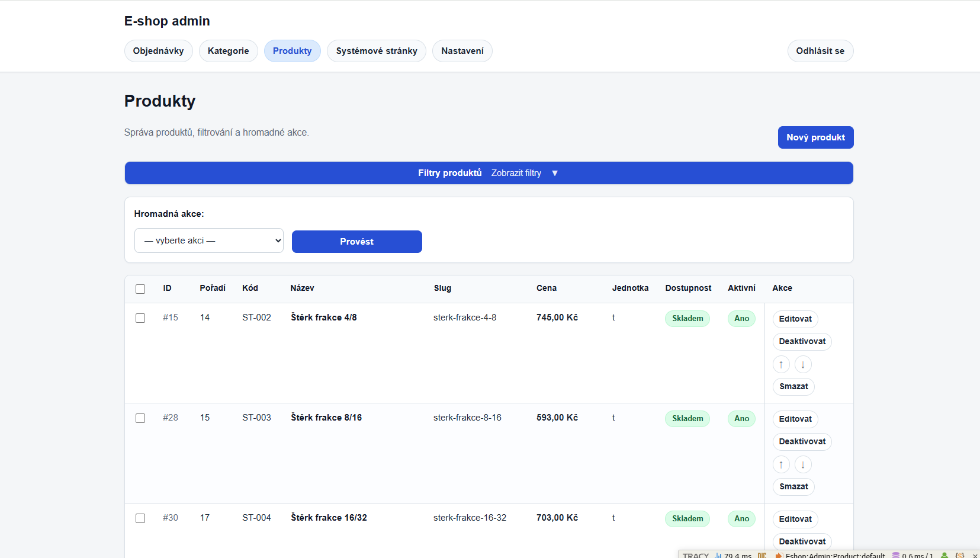Move Štěrk frakce 4/8 down with arrow
This screenshot has height=558, width=980.
[803, 364]
